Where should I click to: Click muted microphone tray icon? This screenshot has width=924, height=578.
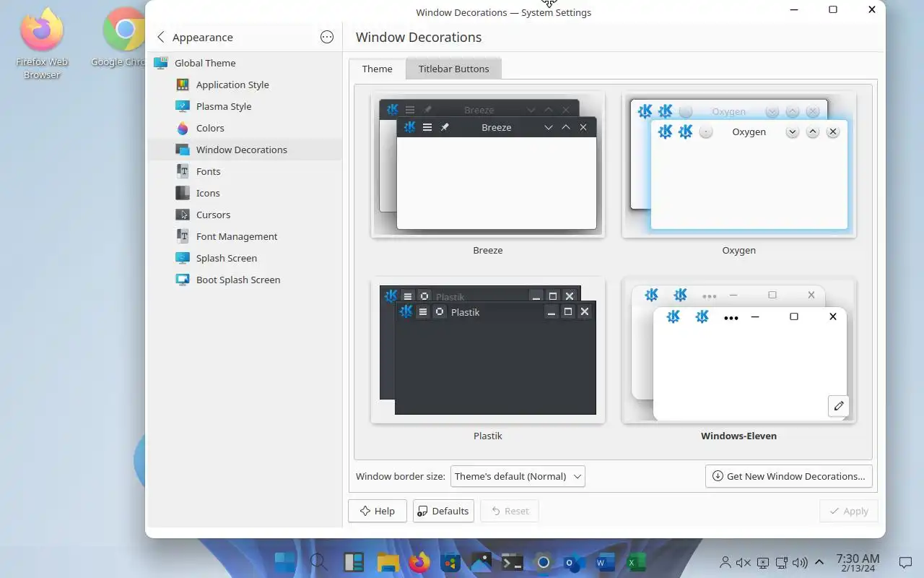tap(744, 562)
